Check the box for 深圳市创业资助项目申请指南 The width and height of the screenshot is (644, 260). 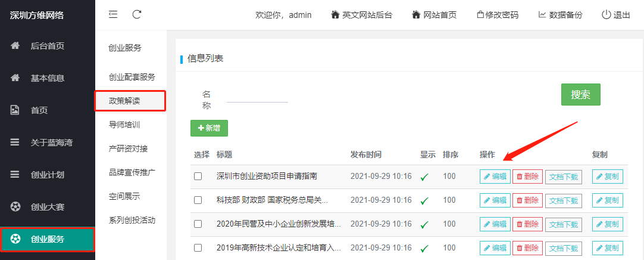(x=198, y=177)
